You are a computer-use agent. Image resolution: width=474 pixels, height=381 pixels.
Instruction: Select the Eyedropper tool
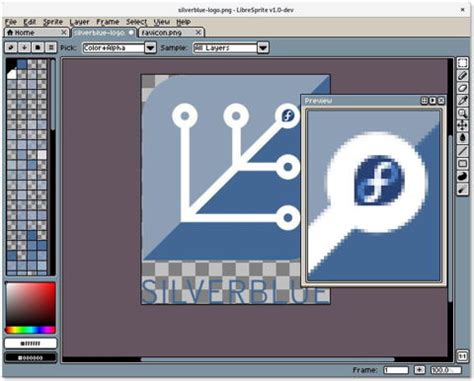(x=462, y=101)
